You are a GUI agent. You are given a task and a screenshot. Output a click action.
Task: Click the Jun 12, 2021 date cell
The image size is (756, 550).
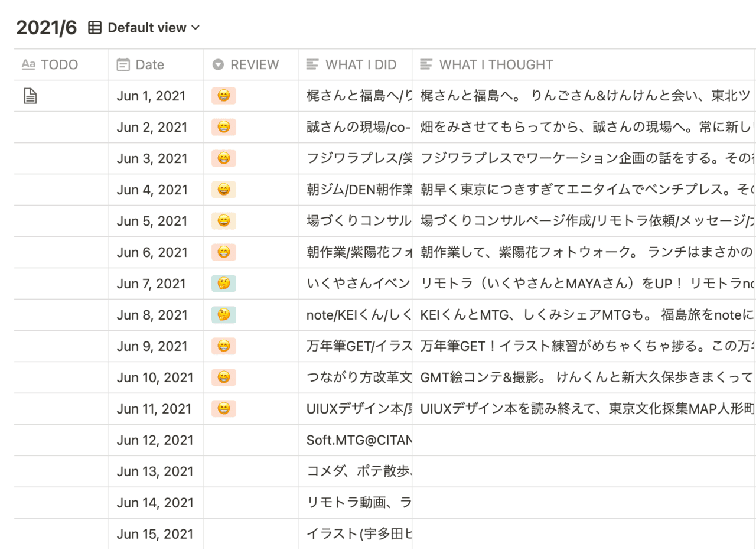154,440
